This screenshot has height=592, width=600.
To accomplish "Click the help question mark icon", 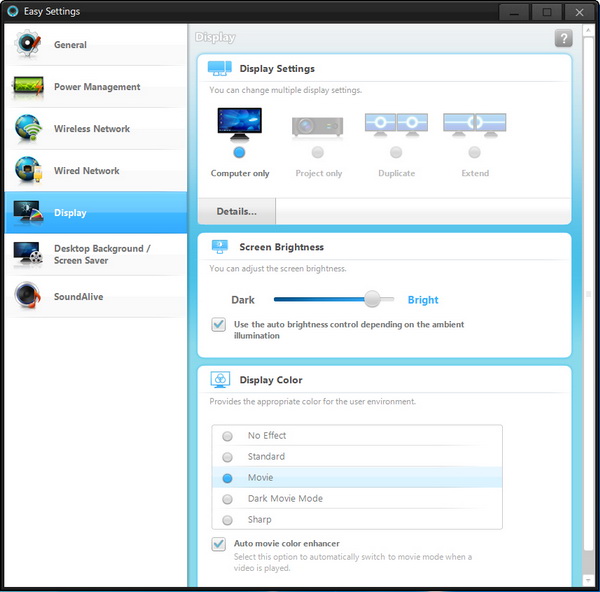I will pyautogui.click(x=563, y=39).
